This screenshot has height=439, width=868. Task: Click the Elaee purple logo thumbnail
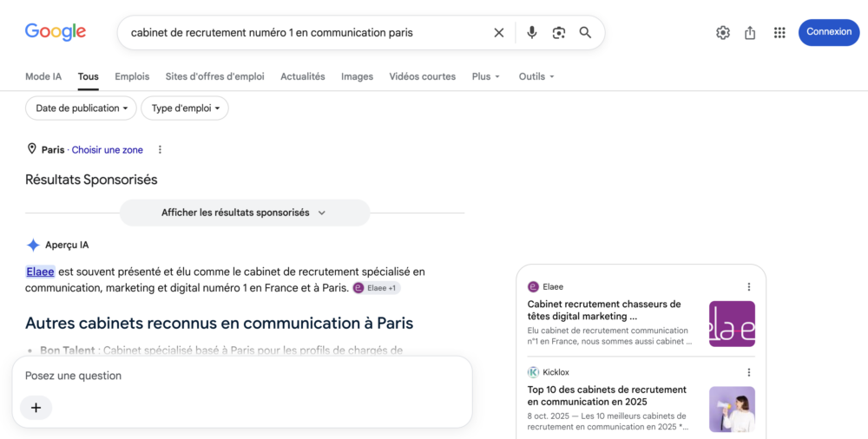[x=732, y=324]
